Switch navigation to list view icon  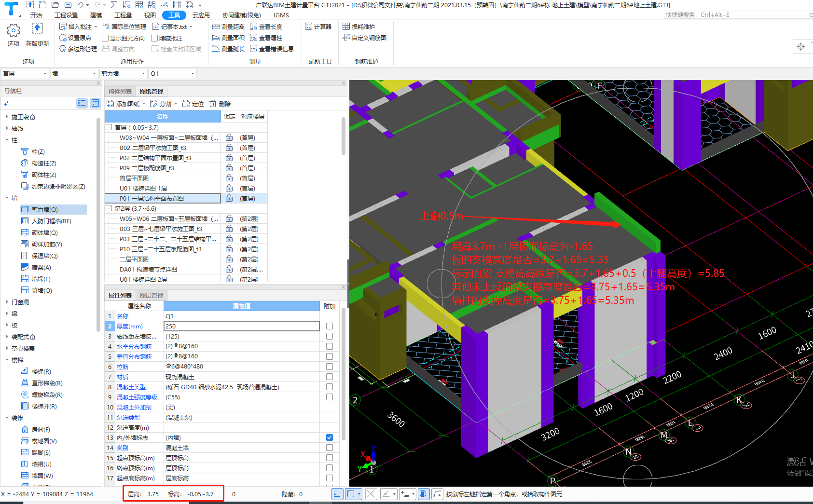82,103
